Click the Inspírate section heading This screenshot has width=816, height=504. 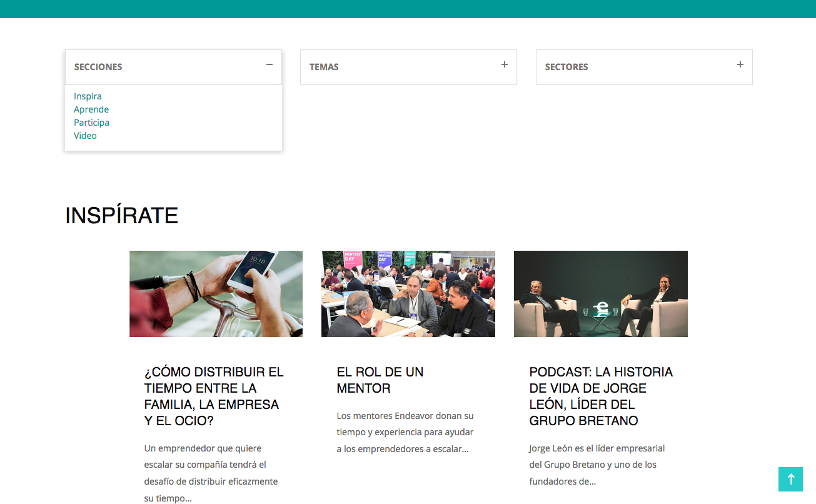click(121, 215)
